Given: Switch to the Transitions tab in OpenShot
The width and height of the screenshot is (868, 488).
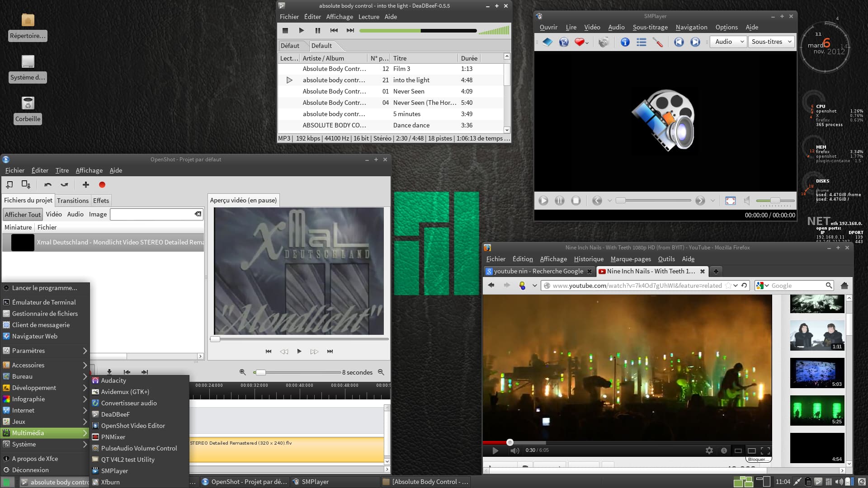Looking at the screenshot, I should [72, 201].
